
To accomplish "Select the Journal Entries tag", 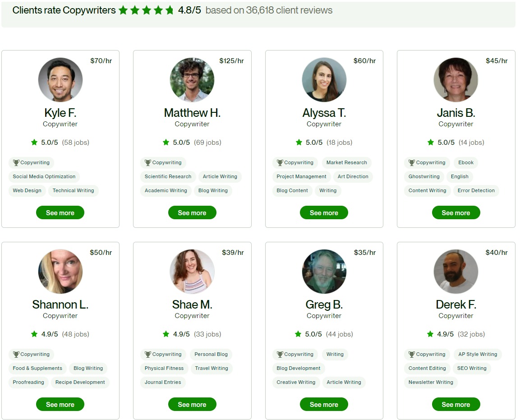I will click(x=163, y=382).
